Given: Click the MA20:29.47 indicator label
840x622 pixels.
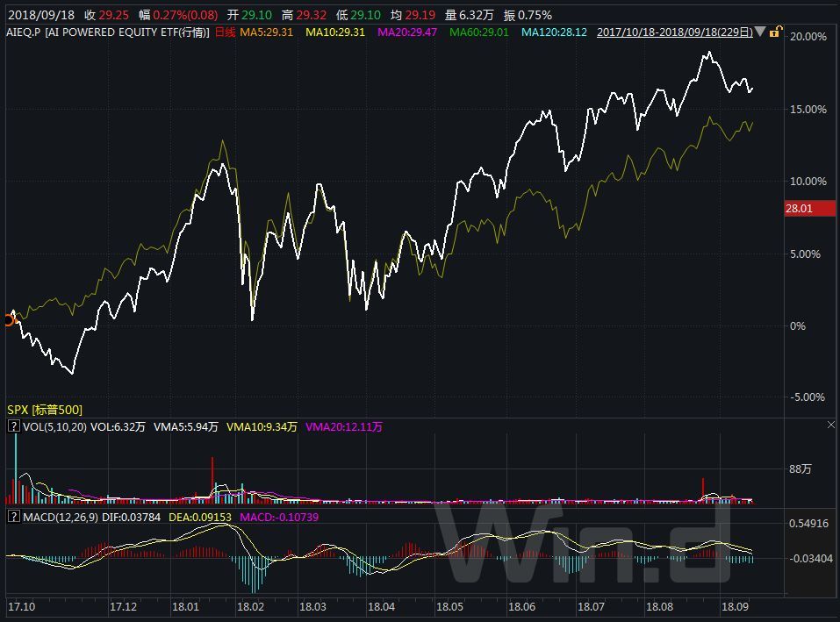Looking at the screenshot, I should [x=407, y=32].
